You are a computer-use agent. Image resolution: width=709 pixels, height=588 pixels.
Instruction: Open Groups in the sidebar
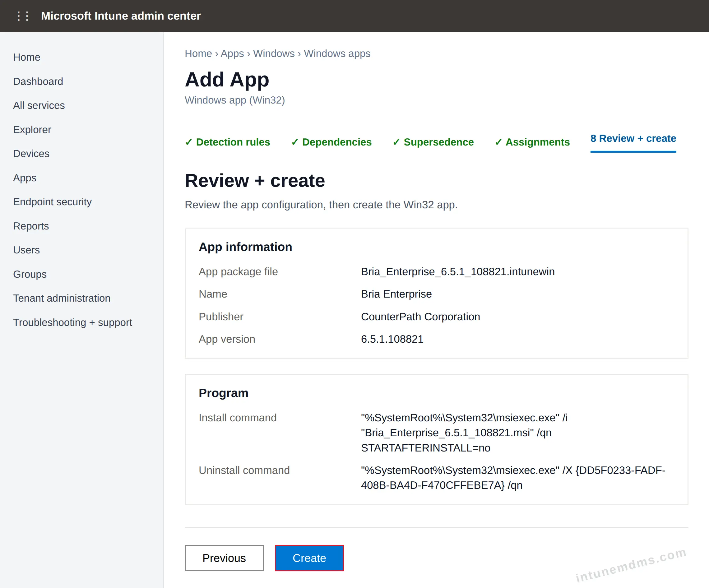[x=30, y=274]
